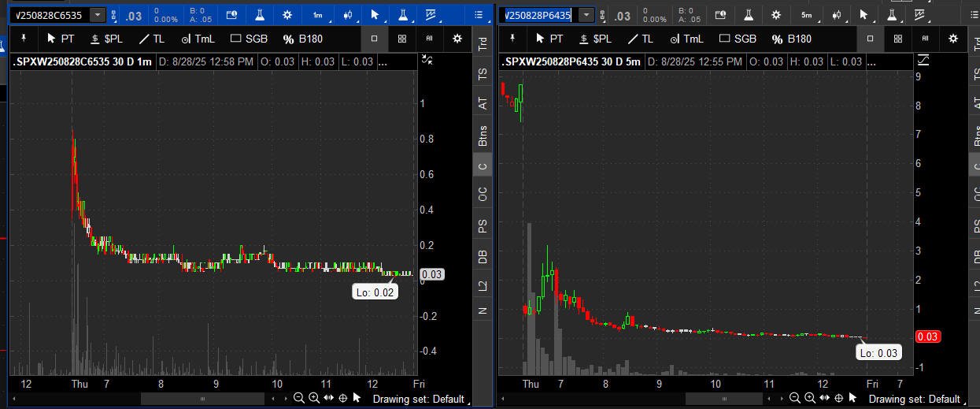Click zoom out magnifier under left chart
980x409 pixels.
pyautogui.click(x=299, y=399)
